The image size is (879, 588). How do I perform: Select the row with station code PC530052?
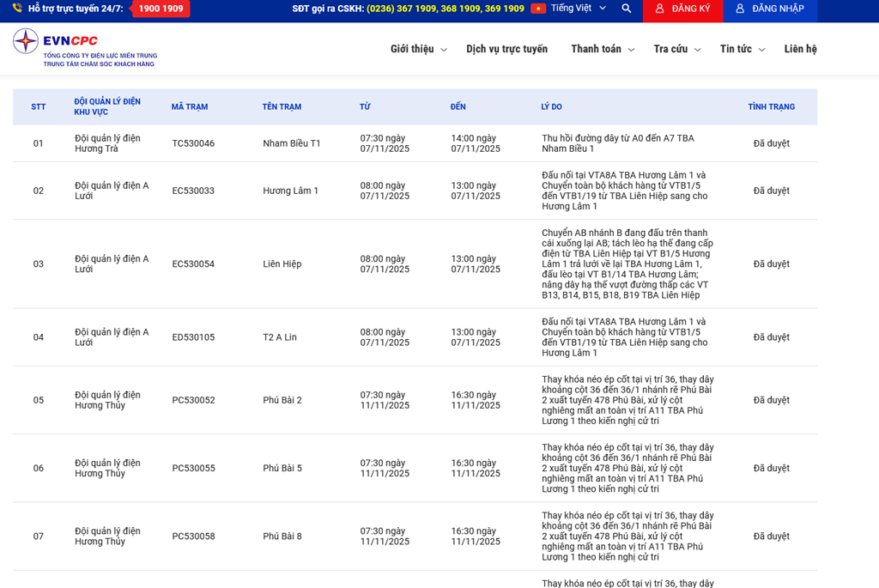click(x=193, y=400)
